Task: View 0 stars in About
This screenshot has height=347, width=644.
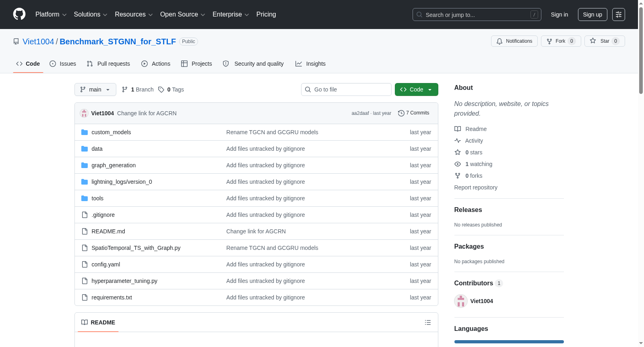Action: (469, 152)
